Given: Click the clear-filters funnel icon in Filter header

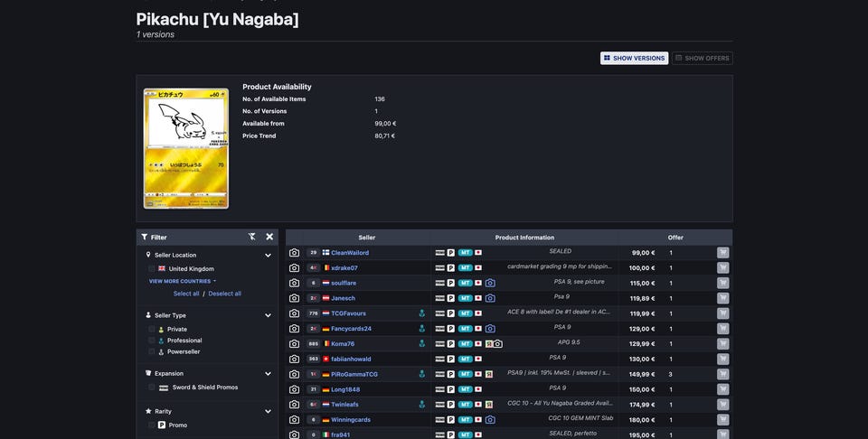Looking at the screenshot, I should [252, 237].
